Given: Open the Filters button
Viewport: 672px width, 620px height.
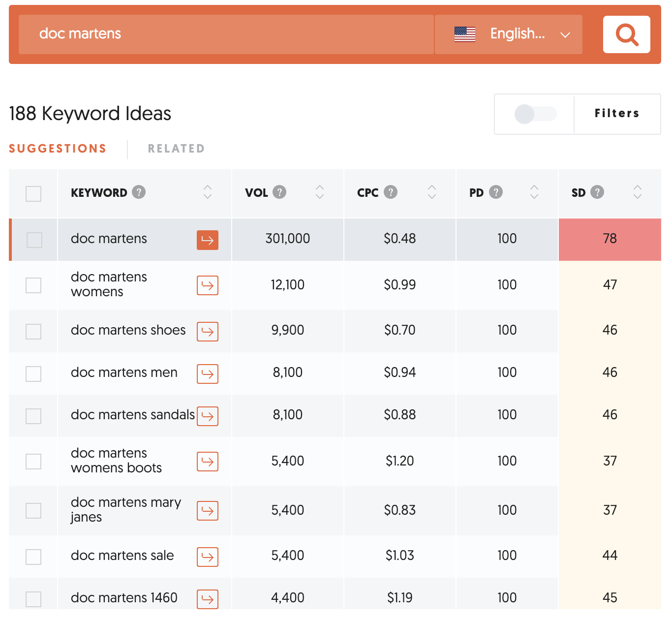Looking at the screenshot, I should coord(617,114).
